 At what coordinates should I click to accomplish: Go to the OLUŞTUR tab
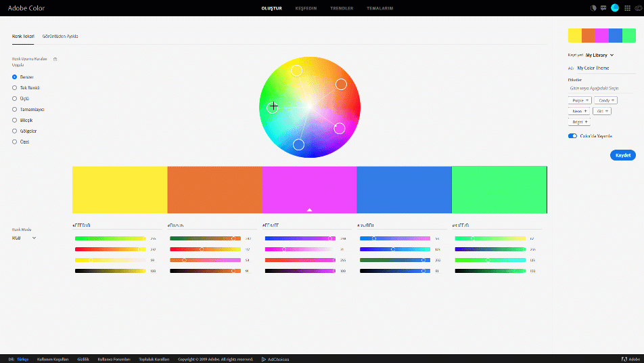[x=271, y=8]
